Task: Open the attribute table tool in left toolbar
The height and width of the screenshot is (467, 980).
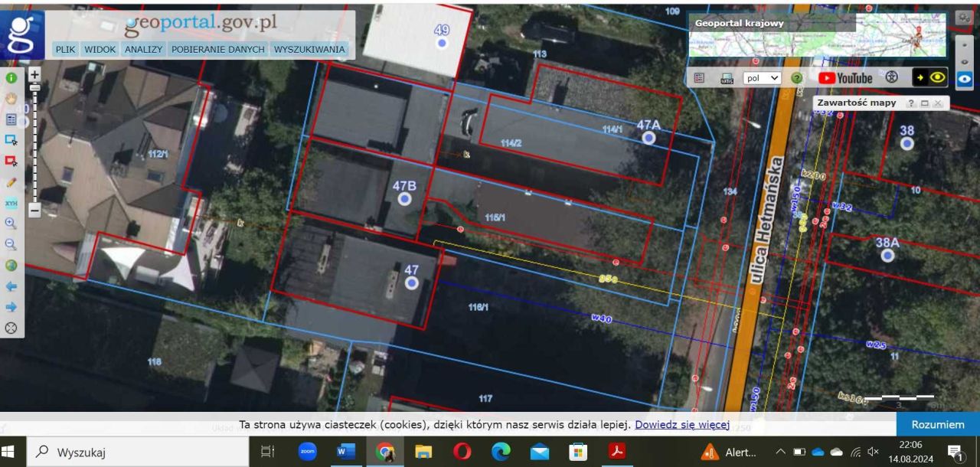Action: [x=11, y=119]
